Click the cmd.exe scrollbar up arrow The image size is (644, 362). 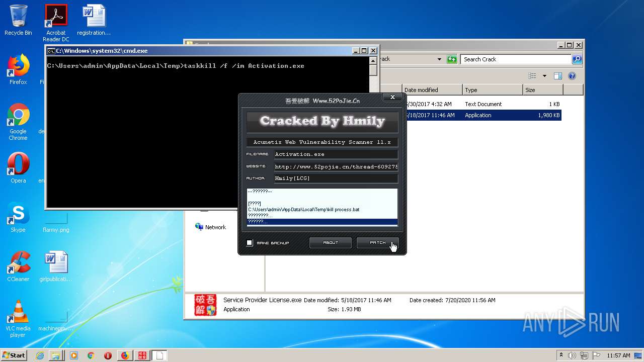pos(373,61)
